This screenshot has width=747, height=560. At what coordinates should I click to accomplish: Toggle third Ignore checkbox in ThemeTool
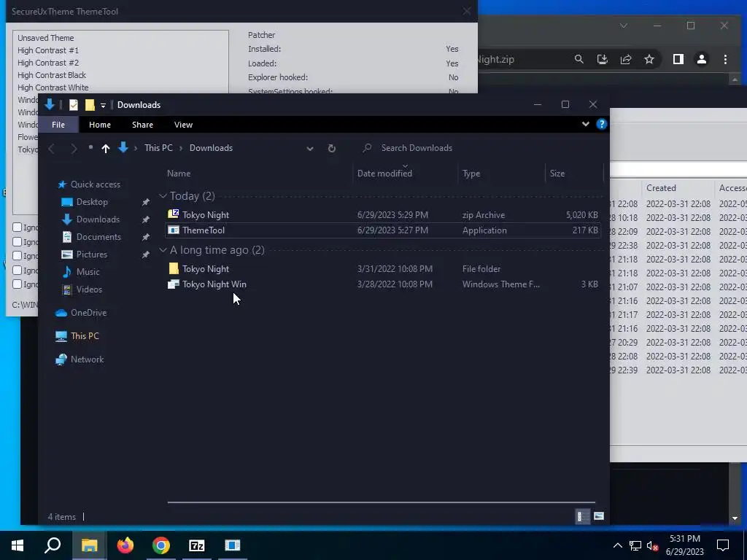tap(18, 256)
